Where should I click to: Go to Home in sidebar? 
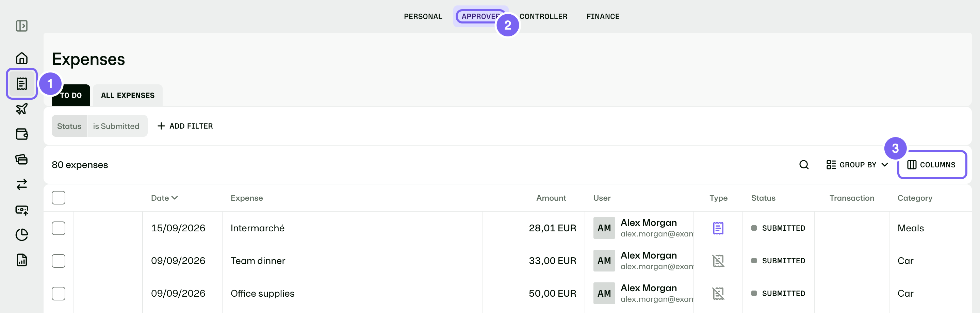pyautogui.click(x=22, y=58)
